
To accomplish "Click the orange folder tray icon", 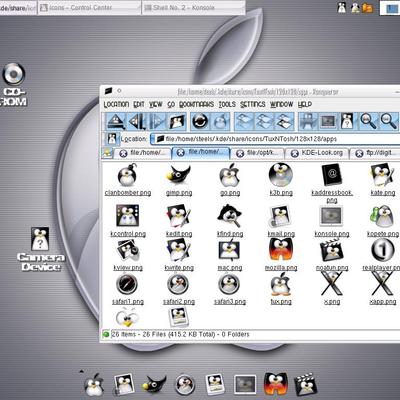I will click(x=368, y=8).
